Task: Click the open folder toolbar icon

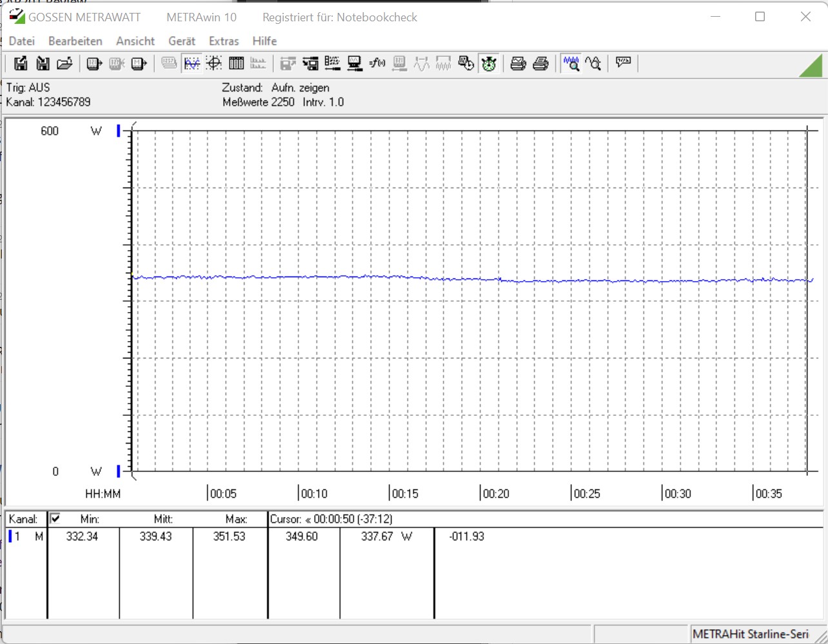Action: click(64, 63)
